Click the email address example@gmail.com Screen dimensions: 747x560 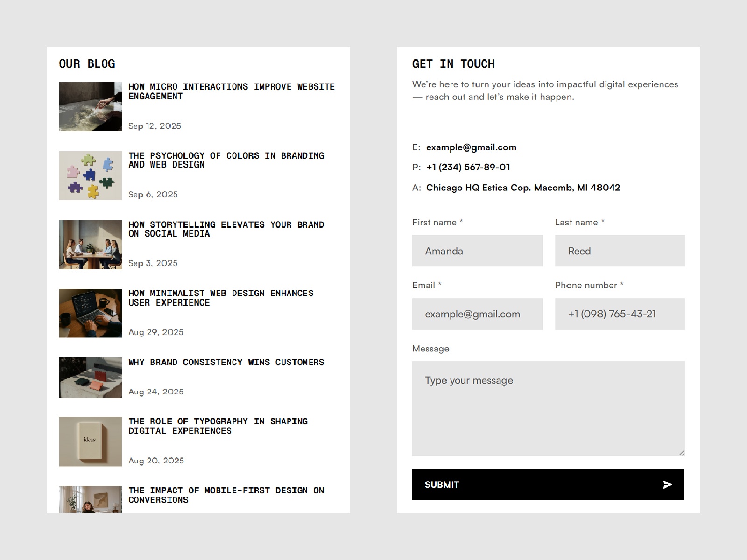pyautogui.click(x=471, y=147)
